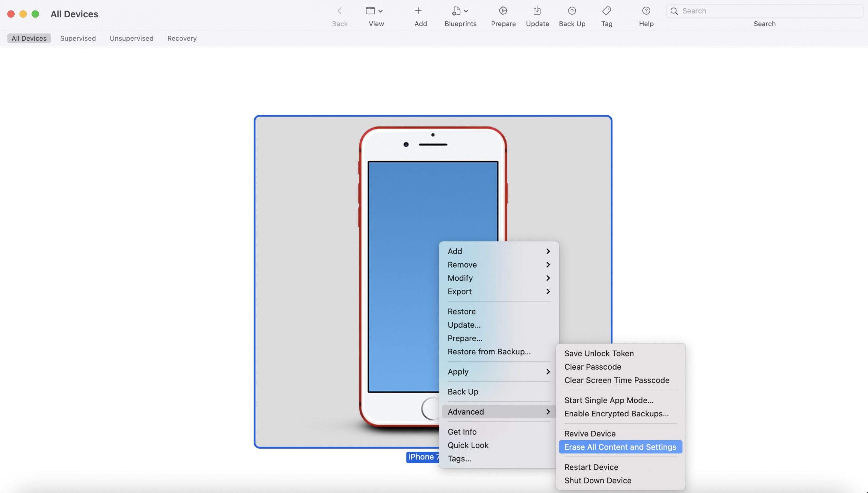Viewport: 868px width, 493px height.
Task: Expand the Add submenu in context menu
Action: coord(499,251)
